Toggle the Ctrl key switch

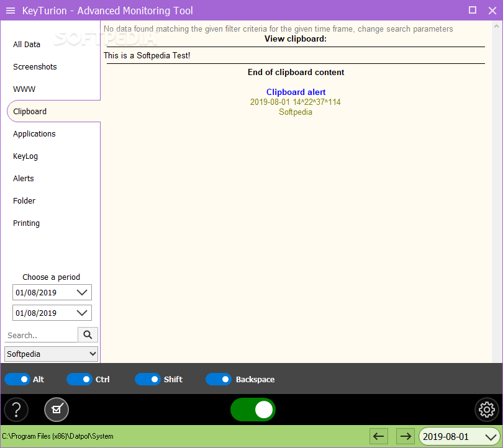(79, 379)
